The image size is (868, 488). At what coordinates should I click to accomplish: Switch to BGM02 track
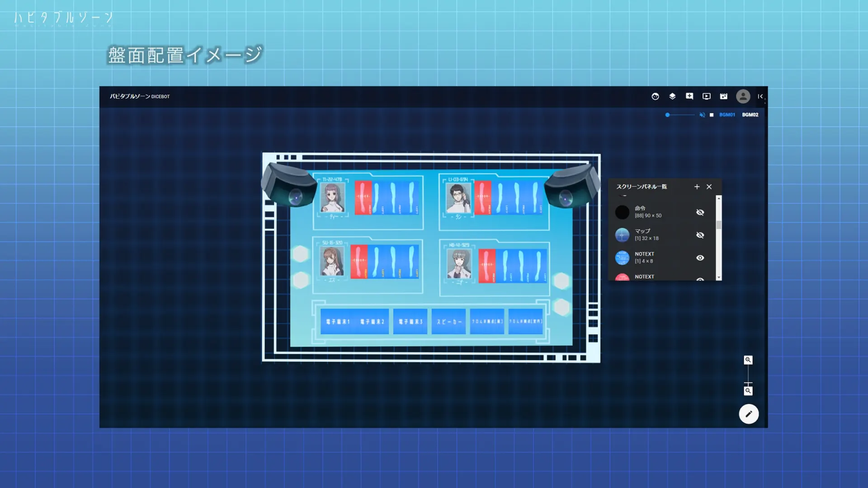[750, 115]
